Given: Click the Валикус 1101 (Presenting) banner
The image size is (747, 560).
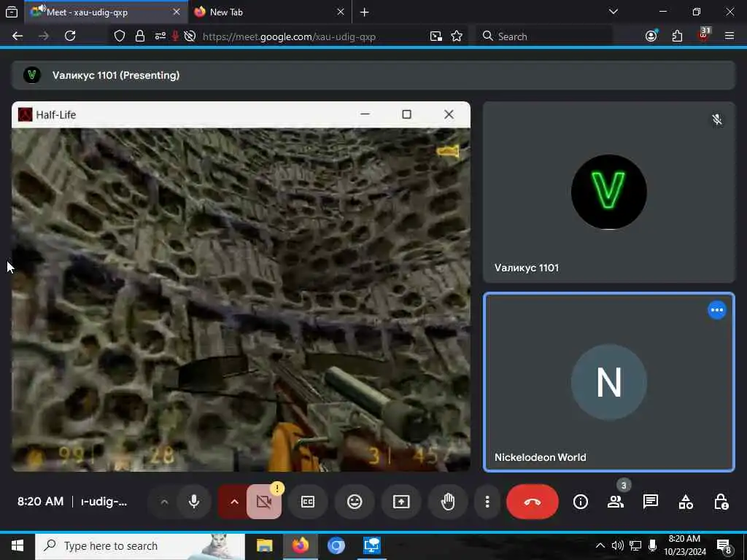Looking at the screenshot, I should 373,75.
